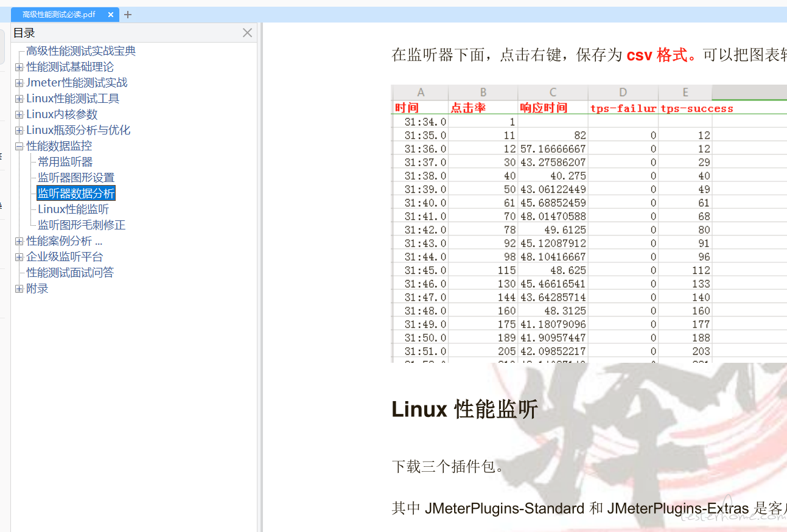Click the 目录 panel title
This screenshot has width=787, height=532.
point(24,33)
